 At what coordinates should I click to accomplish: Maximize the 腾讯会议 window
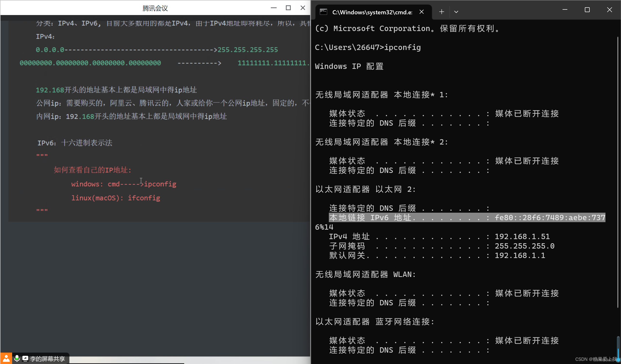coord(288,8)
